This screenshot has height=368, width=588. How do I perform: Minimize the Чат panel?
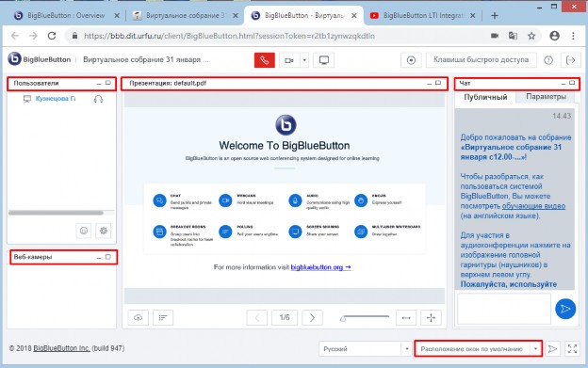pos(563,84)
